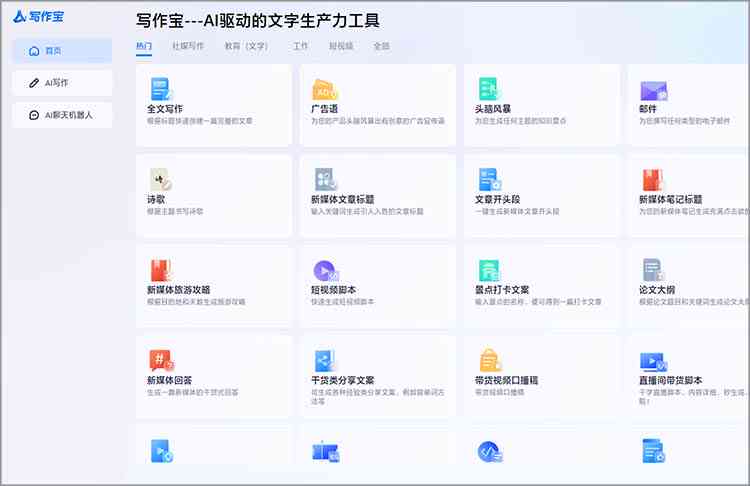Open the 带货视频口播稿 shopping bag icon

[x=490, y=360]
